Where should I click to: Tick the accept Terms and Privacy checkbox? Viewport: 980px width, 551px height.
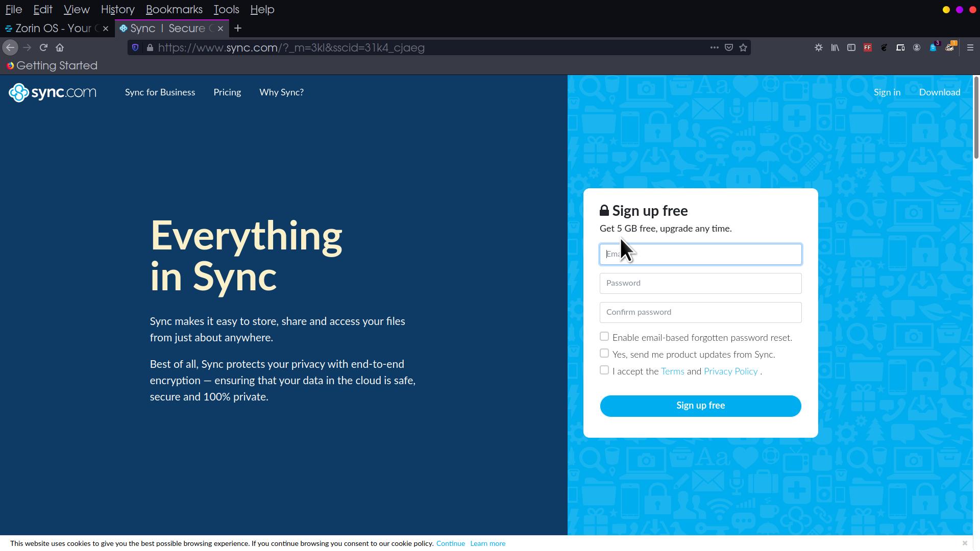604,370
